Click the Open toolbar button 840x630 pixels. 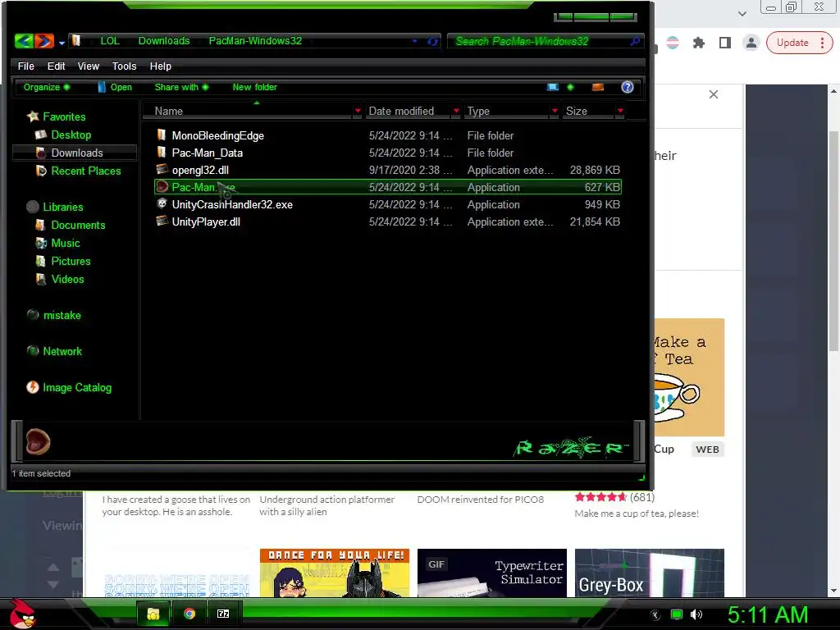[x=115, y=87]
